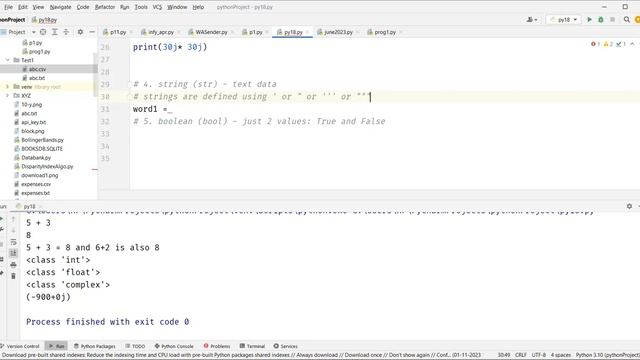Image resolution: width=640 pixels, height=360 pixels.
Task: Close the py18.py editor tab
Action: pyautogui.click(x=307, y=32)
